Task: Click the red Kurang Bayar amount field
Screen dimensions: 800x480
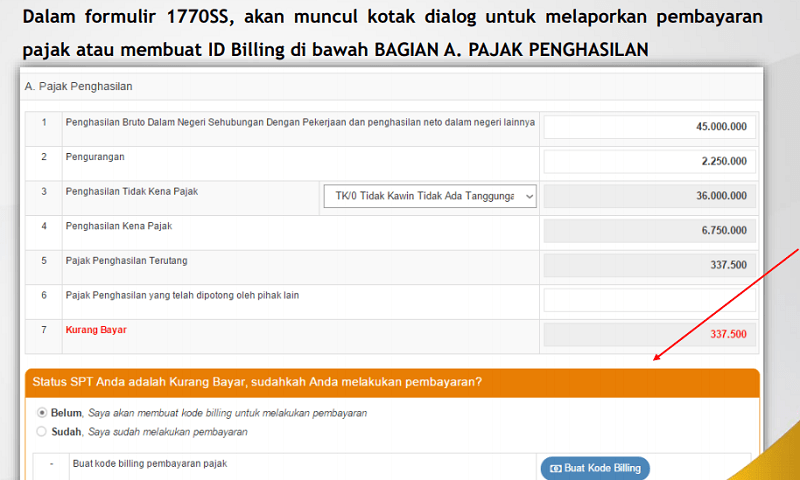Action: (649, 335)
